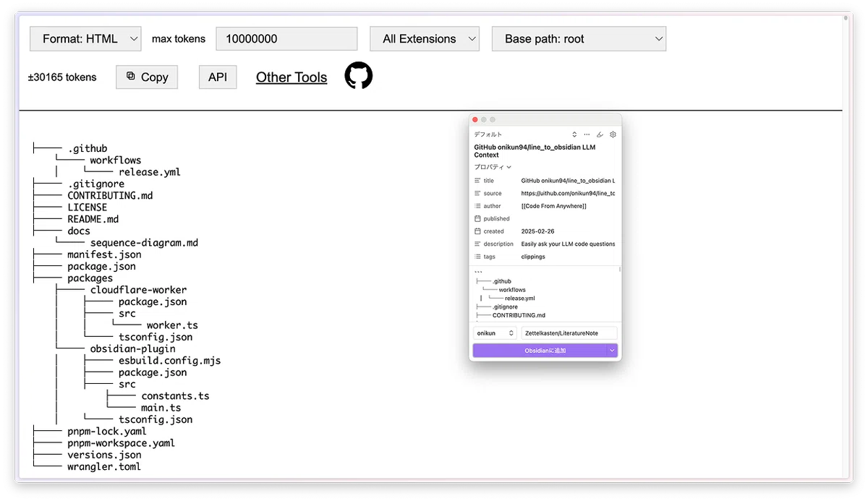Click the ±30165 tokens label
Screen dimensions: 868x501
(x=62, y=77)
